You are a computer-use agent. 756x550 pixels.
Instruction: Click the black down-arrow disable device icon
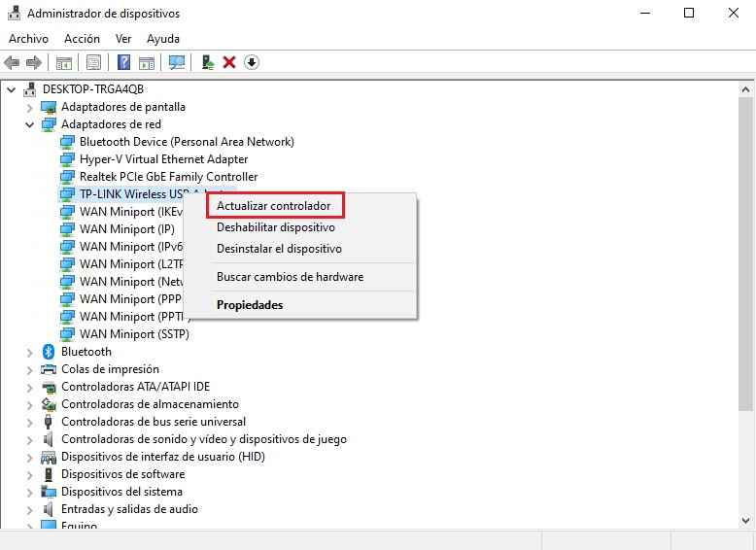(252, 62)
